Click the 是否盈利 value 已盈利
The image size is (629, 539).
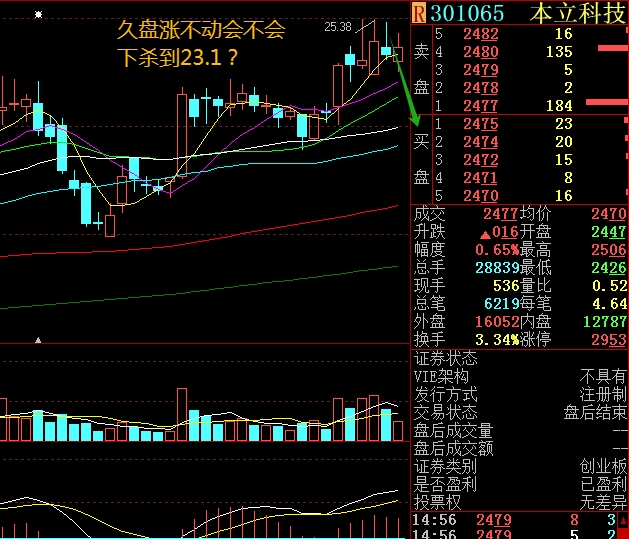click(603, 485)
